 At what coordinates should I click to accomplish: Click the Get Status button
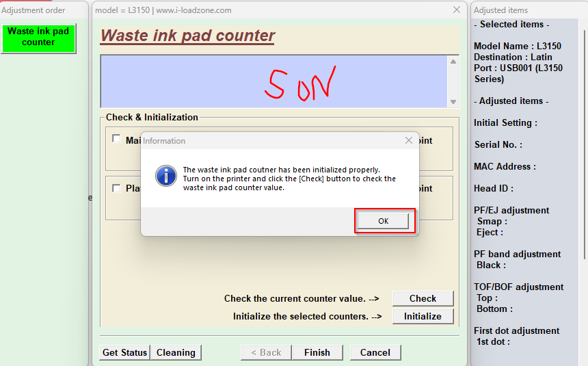[x=124, y=352]
